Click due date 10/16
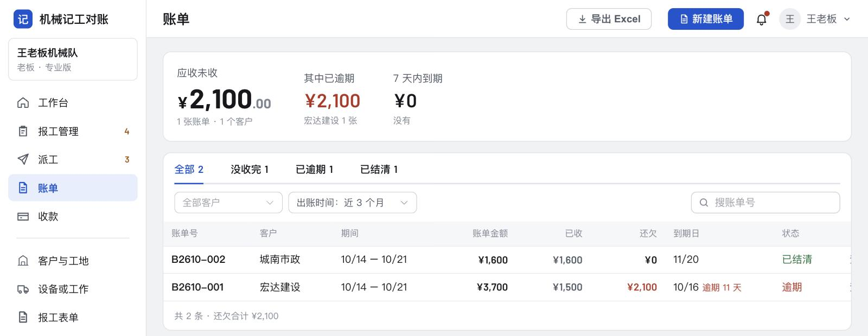Image resolution: width=868 pixels, height=336 pixels. tap(686, 287)
